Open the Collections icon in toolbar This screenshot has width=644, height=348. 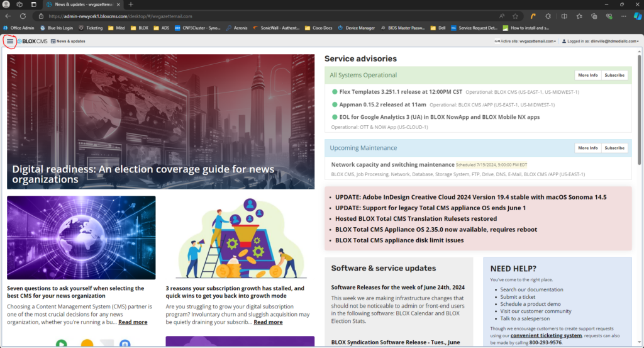(x=593, y=16)
